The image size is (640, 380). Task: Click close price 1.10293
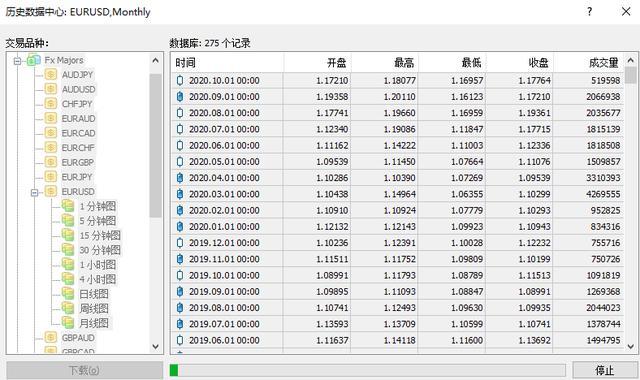[x=534, y=211]
